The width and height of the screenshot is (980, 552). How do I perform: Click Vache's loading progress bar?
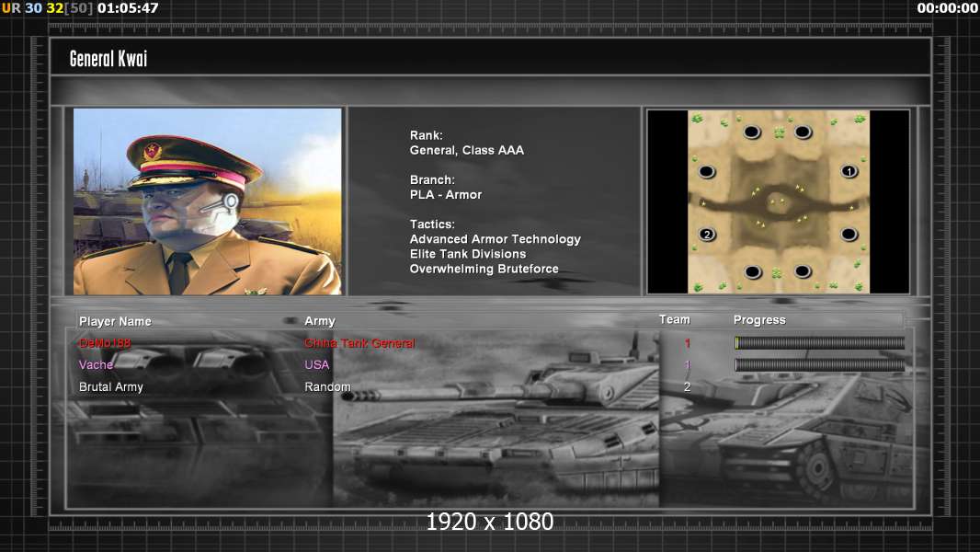coord(819,364)
